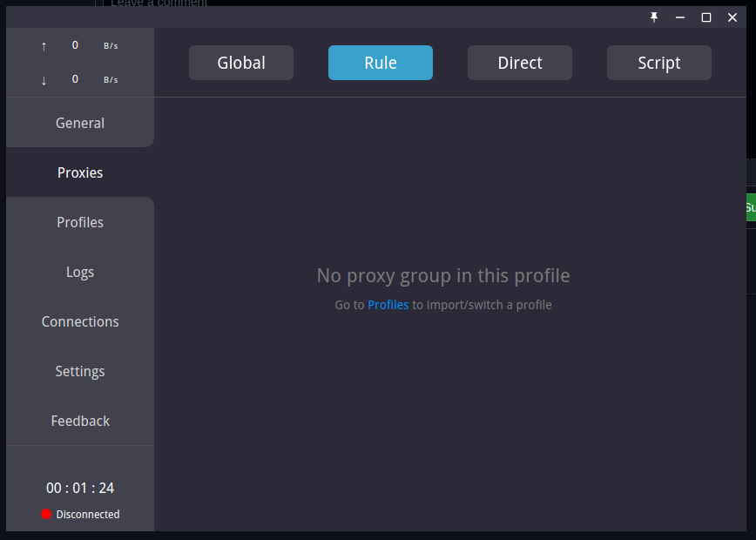This screenshot has height=540, width=756.
Task: Switch to the General sidebar tab
Action: tap(79, 123)
